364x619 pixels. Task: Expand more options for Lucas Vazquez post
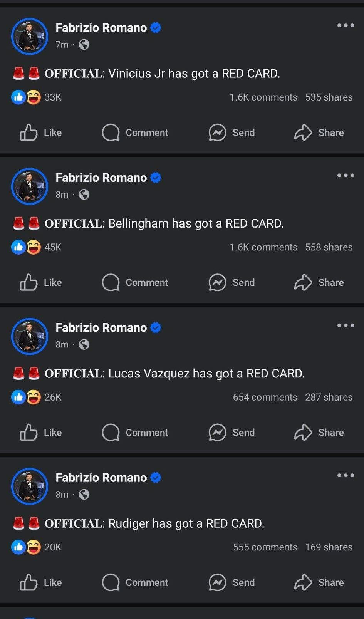click(x=346, y=325)
